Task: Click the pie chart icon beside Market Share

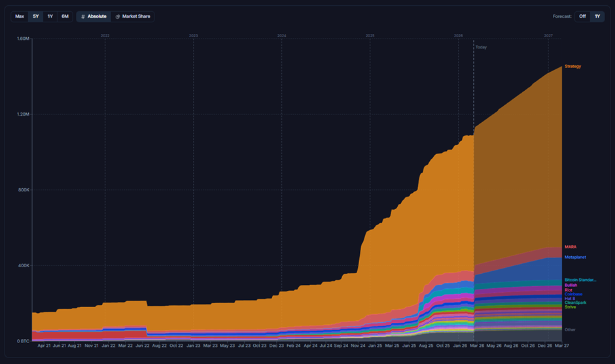Action: [118, 16]
